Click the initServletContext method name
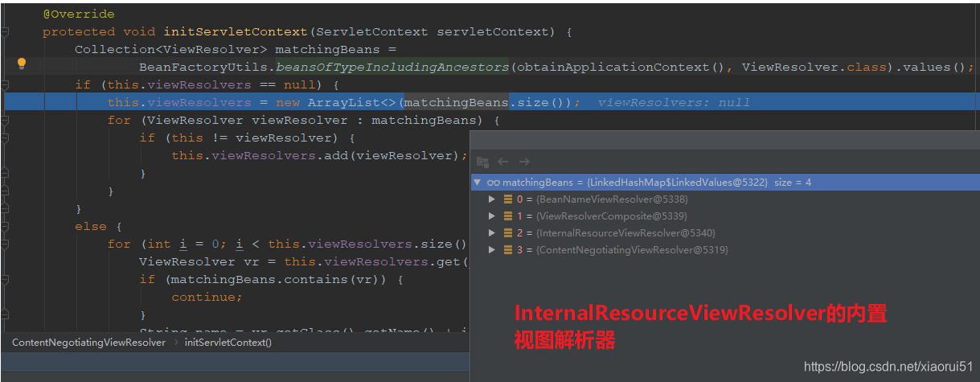Viewport: 980px width, 382px height. 236,32
